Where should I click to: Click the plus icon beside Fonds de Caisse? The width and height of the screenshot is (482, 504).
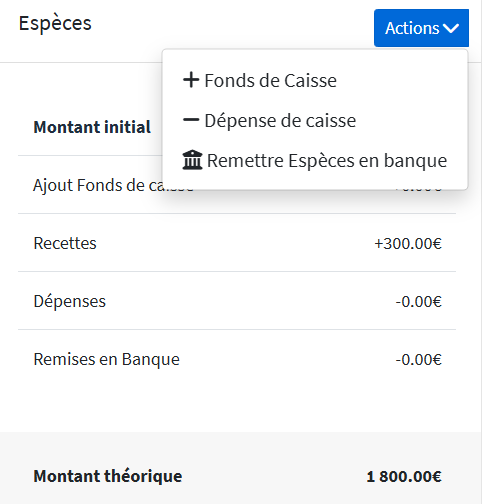coord(191,80)
